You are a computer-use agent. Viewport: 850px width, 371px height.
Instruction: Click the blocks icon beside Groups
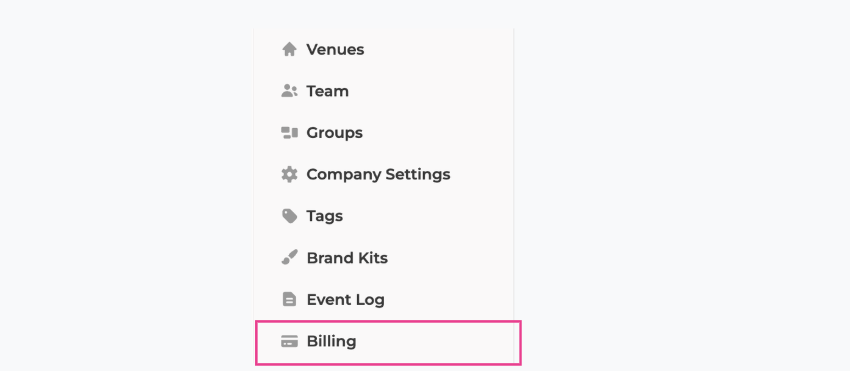pyautogui.click(x=289, y=133)
